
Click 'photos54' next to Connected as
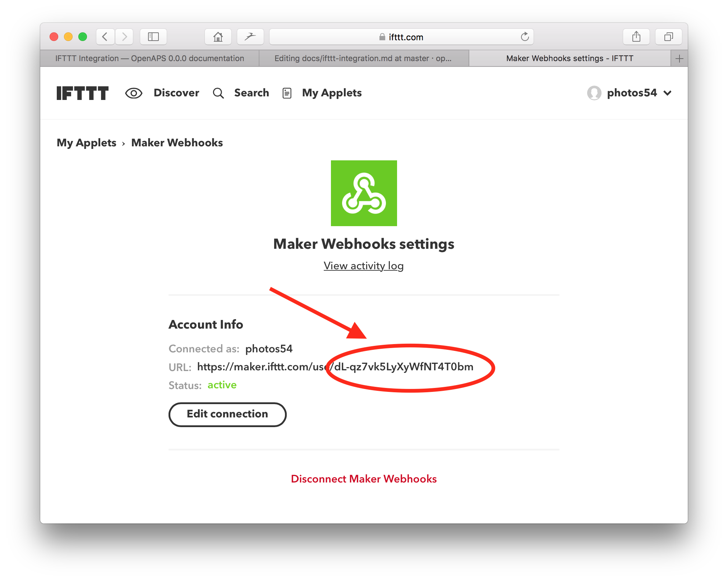click(269, 349)
